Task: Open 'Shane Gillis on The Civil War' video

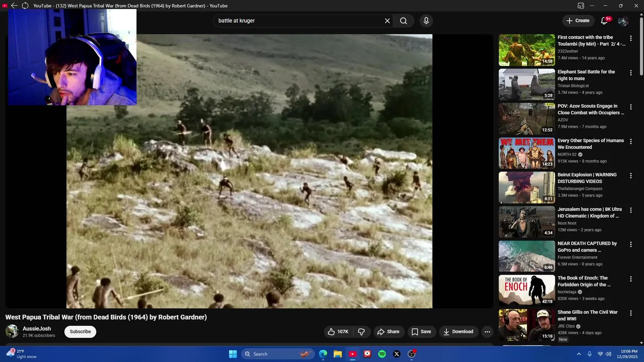Action: (x=588, y=316)
